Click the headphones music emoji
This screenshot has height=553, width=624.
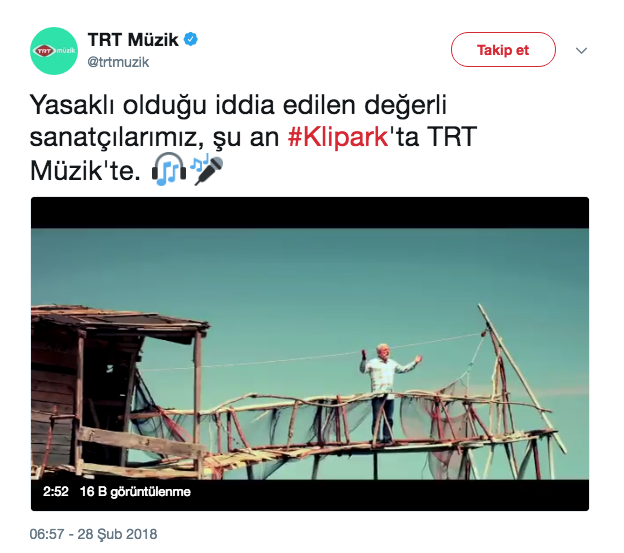click(169, 169)
